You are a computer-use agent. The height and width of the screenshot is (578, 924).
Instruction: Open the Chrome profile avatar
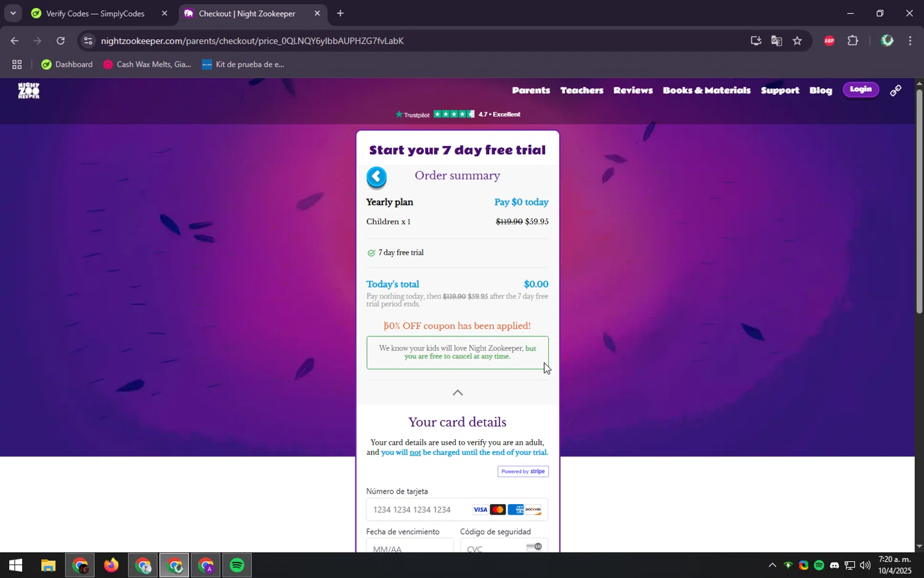887,41
